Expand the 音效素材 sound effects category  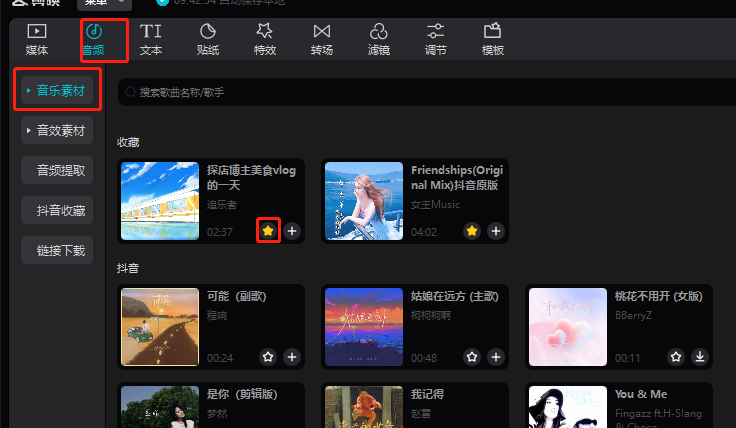pyautogui.click(x=57, y=130)
